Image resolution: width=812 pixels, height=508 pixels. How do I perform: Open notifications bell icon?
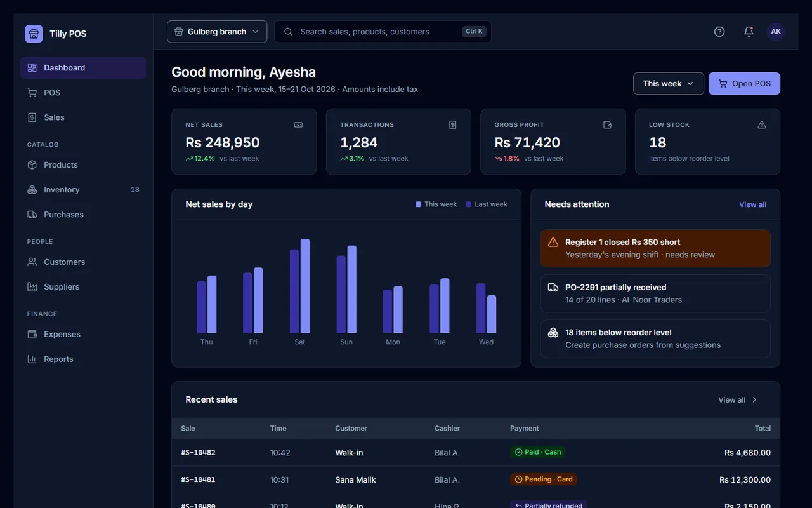[x=749, y=32]
